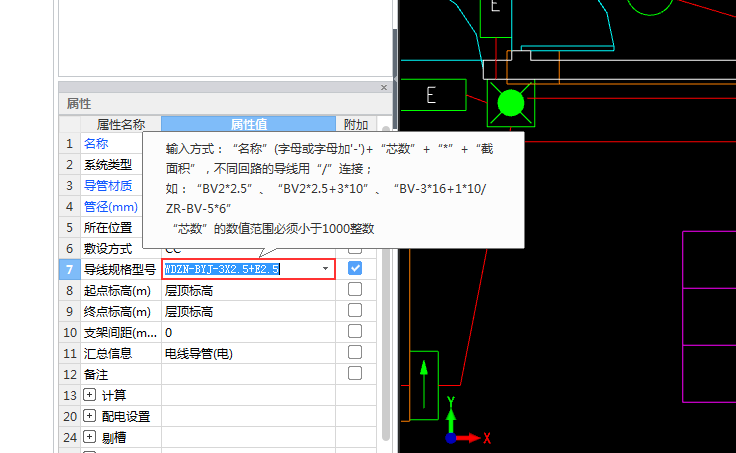Screen dimensions: 736x453
Task: Select the 所在位置 property row
Action: (108, 228)
